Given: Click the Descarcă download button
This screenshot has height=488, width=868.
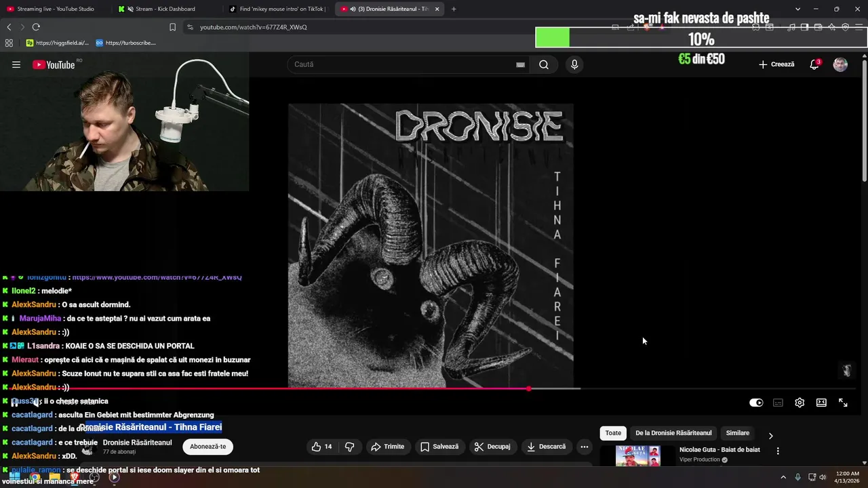Looking at the screenshot, I should [546, 447].
